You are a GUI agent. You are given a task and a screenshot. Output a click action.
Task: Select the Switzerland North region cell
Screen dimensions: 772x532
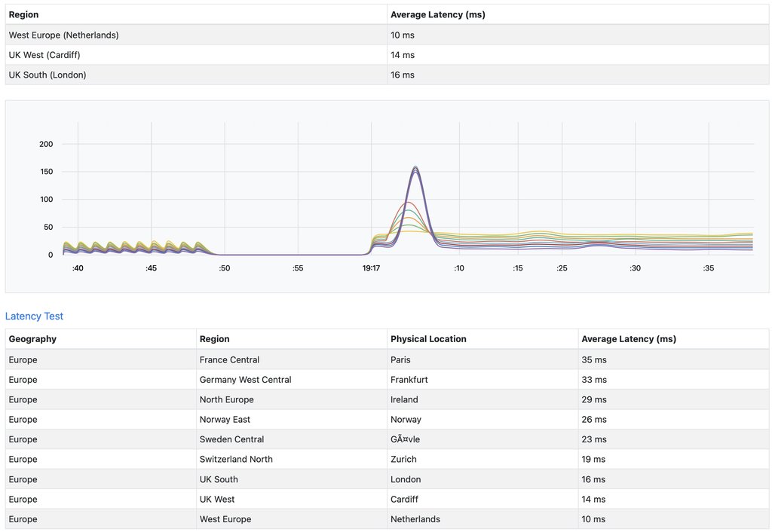236,459
